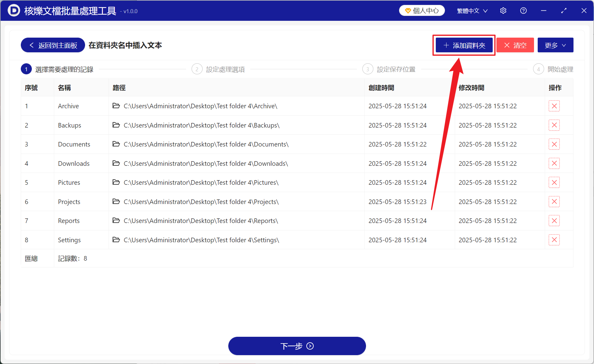
Task: Click folder icon in the Projects path
Action: pyautogui.click(x=116, y=201)
